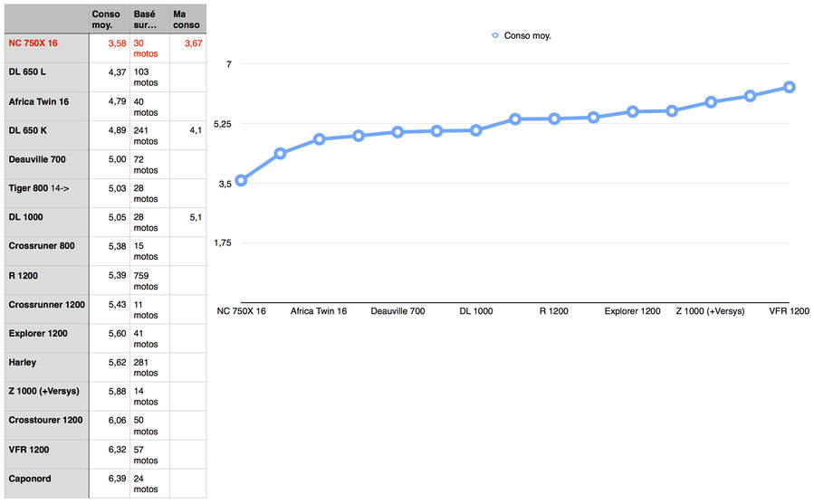814x504 pixels.
Task: Select the cell with value 5,60
Action: 110,338
